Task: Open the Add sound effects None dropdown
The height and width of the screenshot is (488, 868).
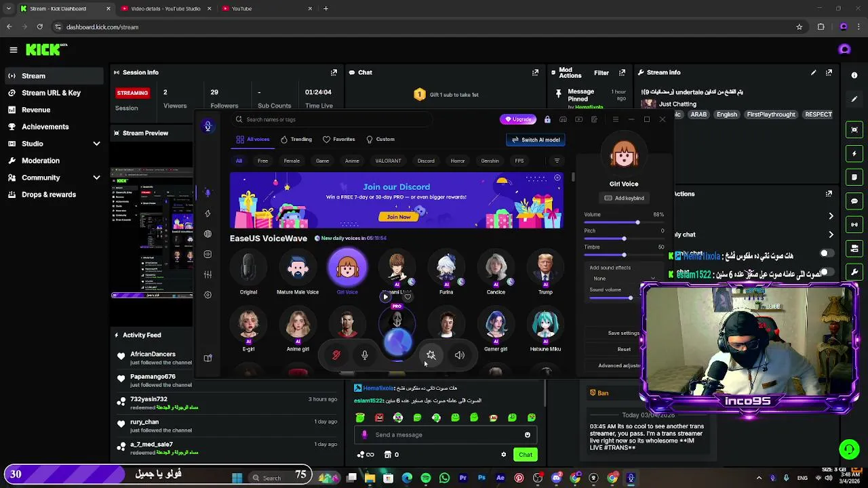Action: click(x=624, y=279)
